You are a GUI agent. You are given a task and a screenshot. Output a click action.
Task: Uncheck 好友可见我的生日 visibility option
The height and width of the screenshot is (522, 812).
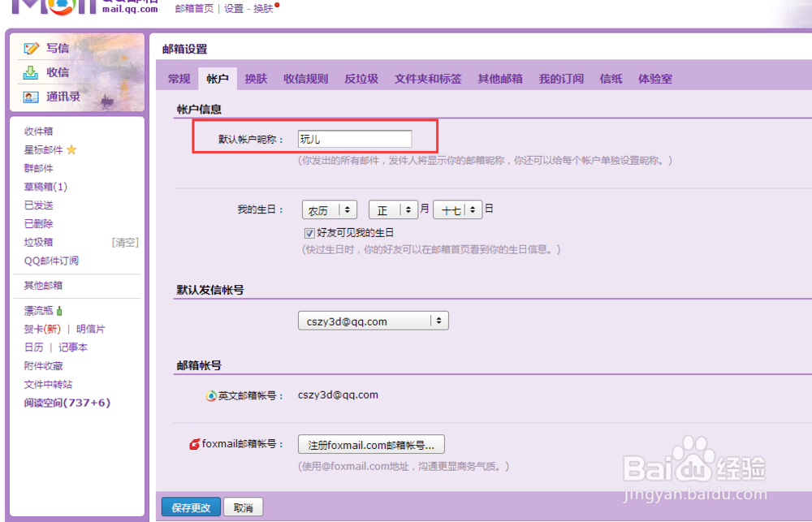(309, 232)
